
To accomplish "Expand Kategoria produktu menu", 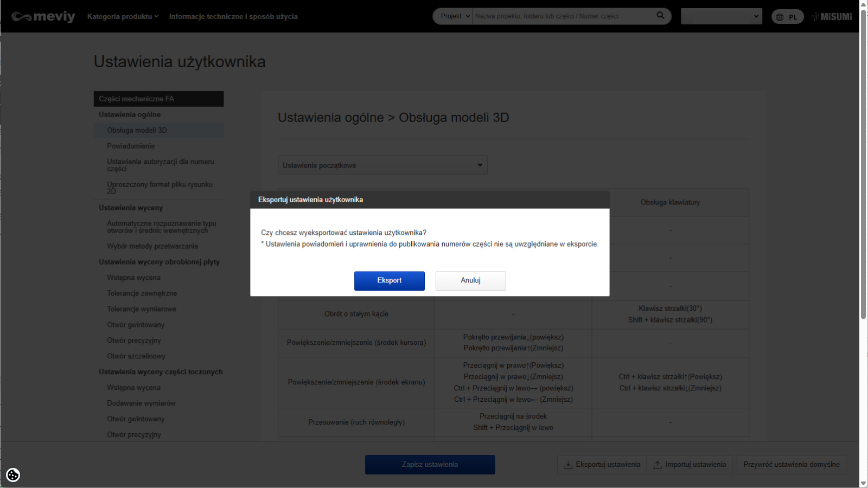I will pos(123,16).
